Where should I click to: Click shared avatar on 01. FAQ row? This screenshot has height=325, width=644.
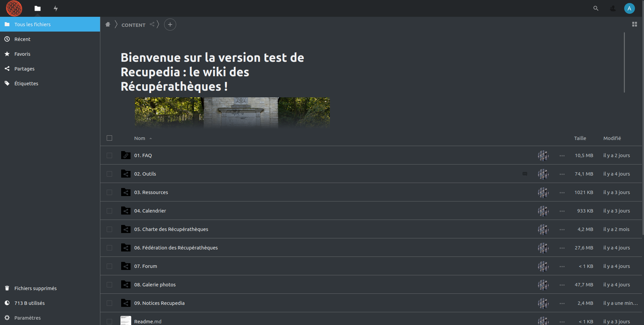click(543, 155)
